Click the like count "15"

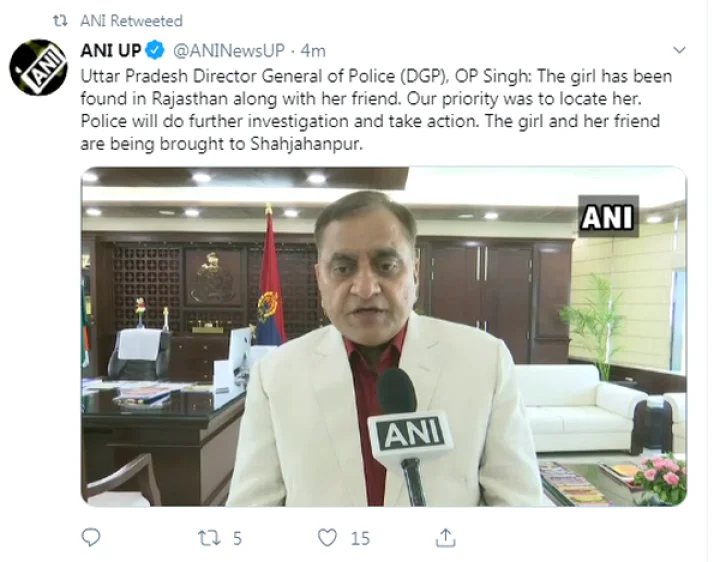point(360,538)
